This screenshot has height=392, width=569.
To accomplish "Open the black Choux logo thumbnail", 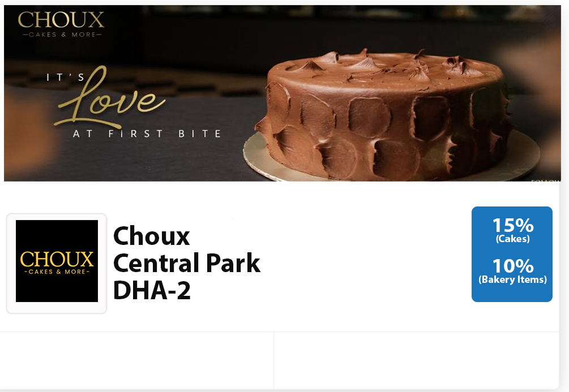I will pos(57,264).
